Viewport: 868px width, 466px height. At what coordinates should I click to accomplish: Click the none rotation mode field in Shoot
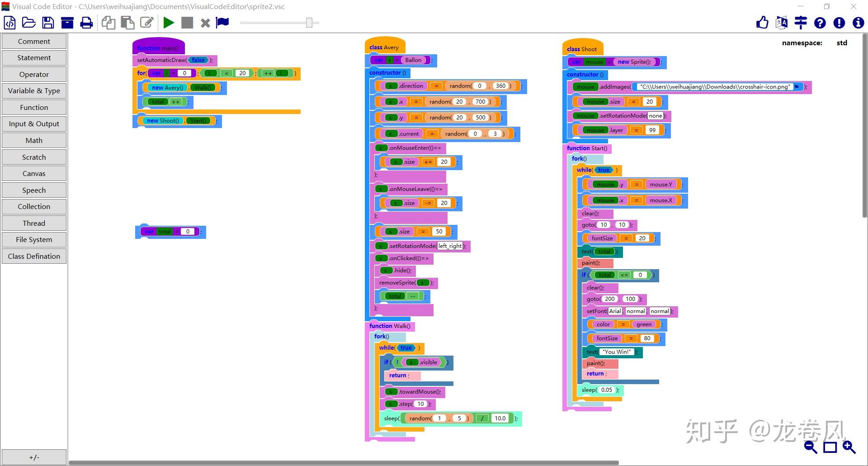[x=655, y=116]
